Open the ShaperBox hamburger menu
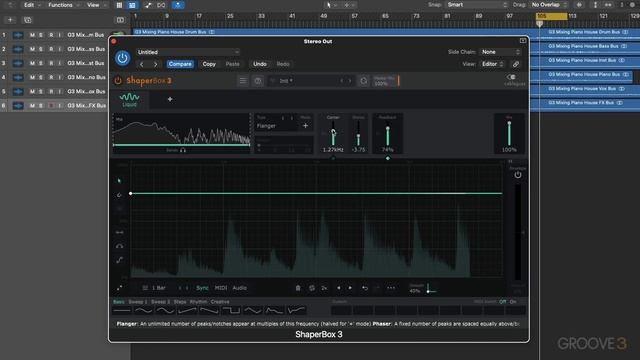The height and width of the screenshot is (360, 640). coord(243,81)
